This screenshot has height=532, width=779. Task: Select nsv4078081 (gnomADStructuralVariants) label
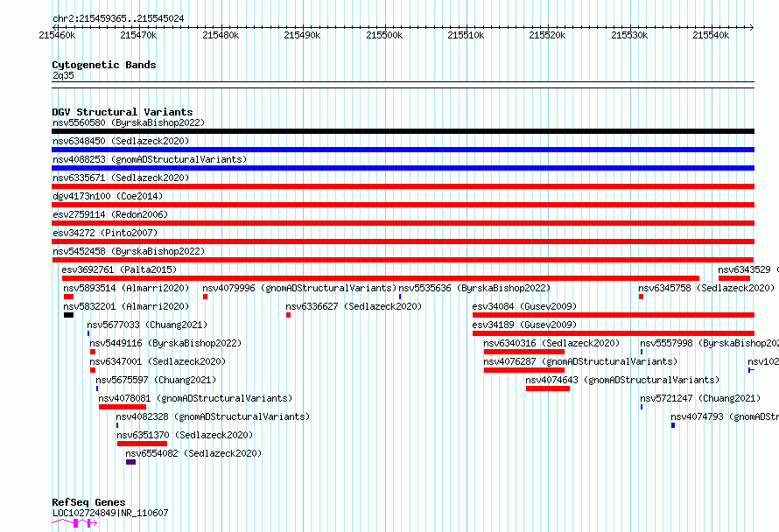(x=195, y=398)
